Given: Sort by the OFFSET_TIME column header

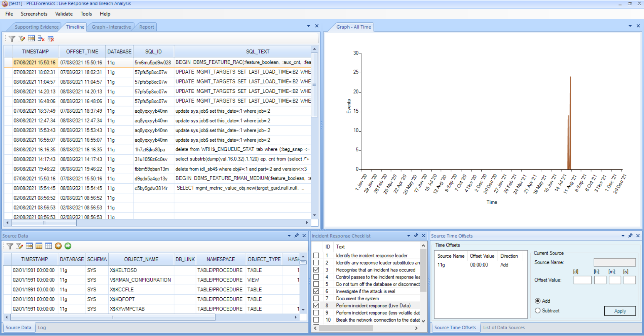Looking at the screenshot, I should [82, 51].
